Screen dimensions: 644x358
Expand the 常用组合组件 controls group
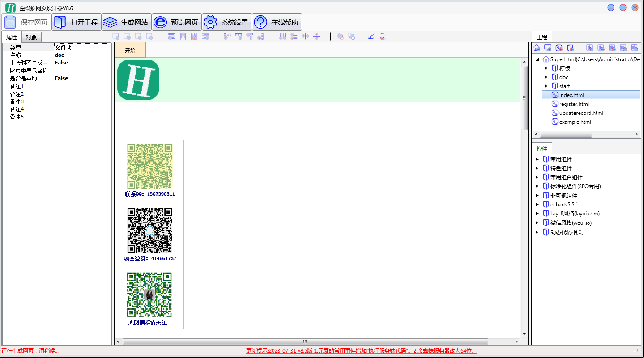pos(537,177)
